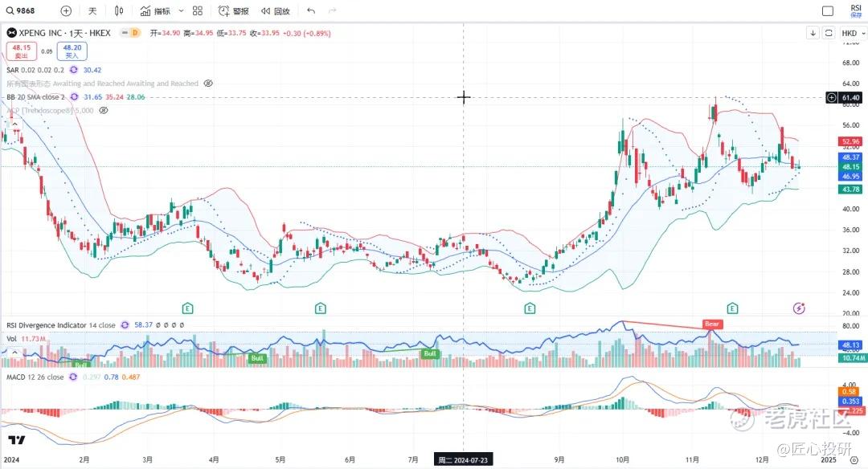
Task: Open the 指标 indicators dialog
Action: pos(155,10)
